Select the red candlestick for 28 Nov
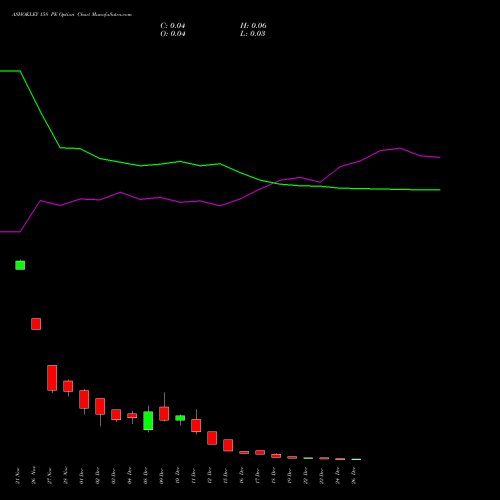This screenshot has width=500, height=500. click(x=68, y=386)
